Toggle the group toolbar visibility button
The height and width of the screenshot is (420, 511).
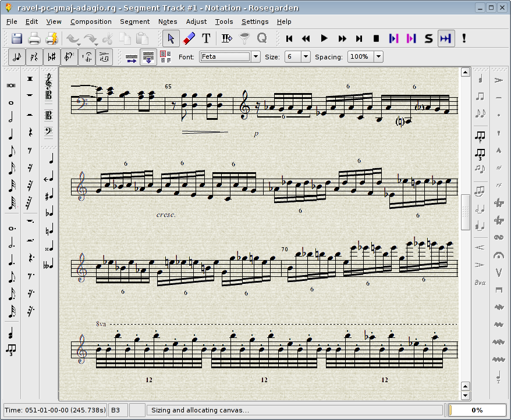tap(104, 57)
